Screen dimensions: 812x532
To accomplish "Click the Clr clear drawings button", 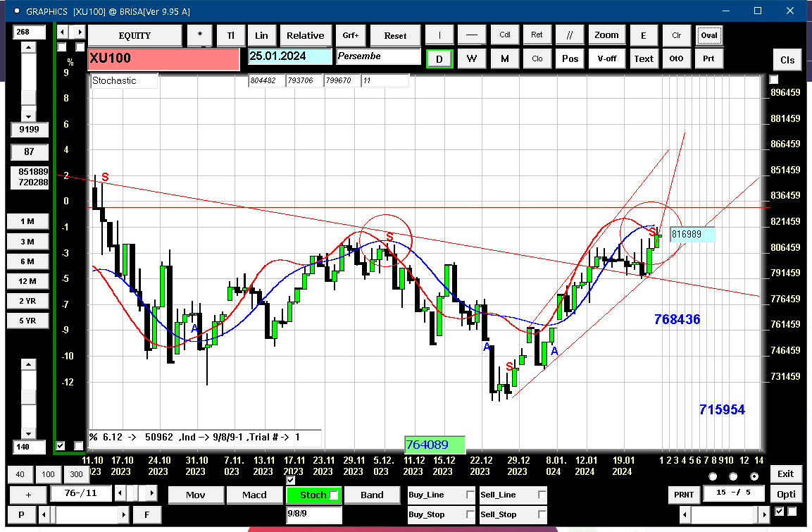I will [x=676, y=35].
